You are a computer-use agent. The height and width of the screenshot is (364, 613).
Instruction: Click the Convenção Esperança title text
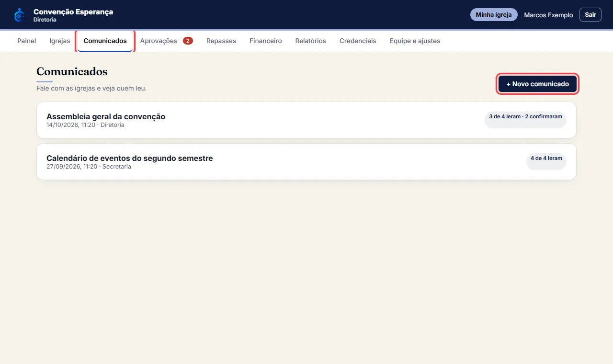pyautogui.click(x=73, y=11)
